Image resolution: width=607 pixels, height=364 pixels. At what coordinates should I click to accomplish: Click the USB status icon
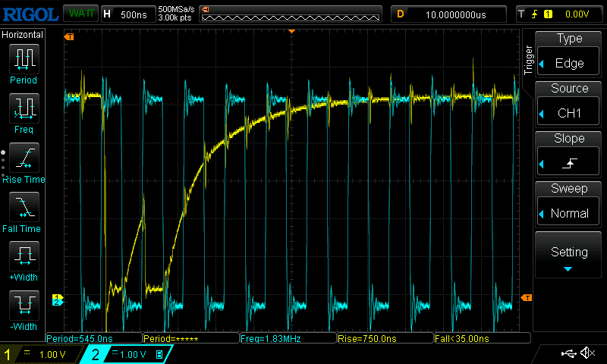569,353
